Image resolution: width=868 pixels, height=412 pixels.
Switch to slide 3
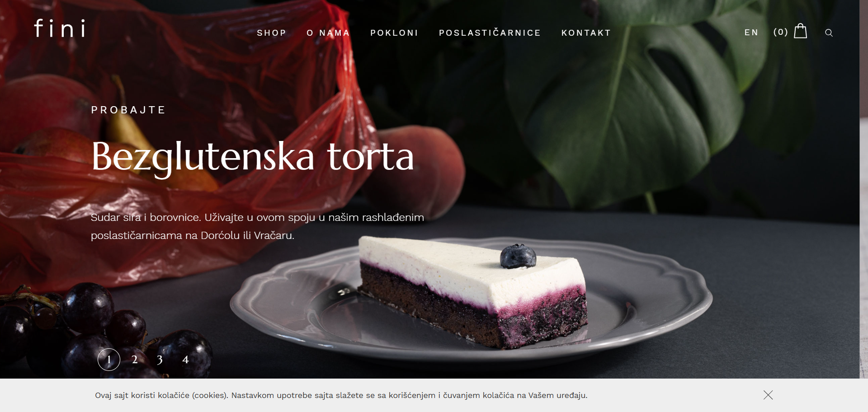tap(160, 360)
